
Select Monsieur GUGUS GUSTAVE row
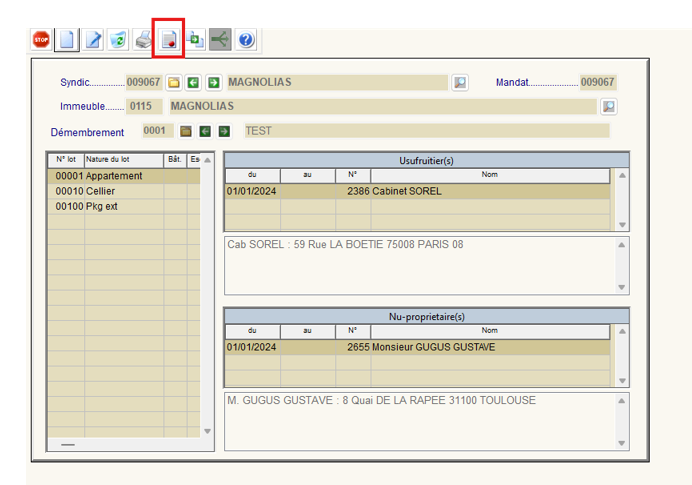[416, 347]
